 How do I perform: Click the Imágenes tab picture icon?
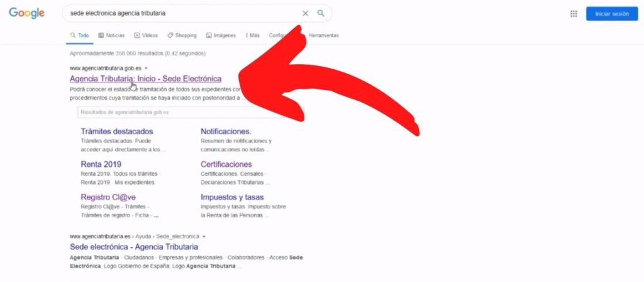209,35
